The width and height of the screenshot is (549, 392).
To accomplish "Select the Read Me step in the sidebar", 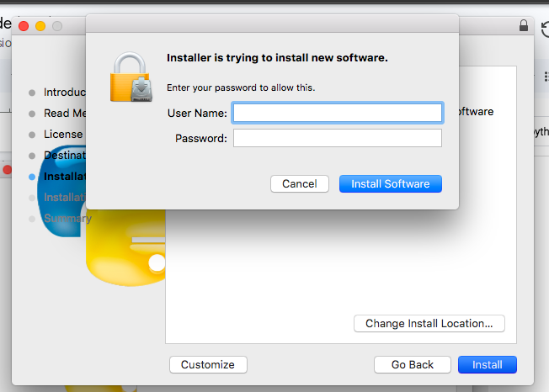I will pyautogui.click(x=64, y=114).
